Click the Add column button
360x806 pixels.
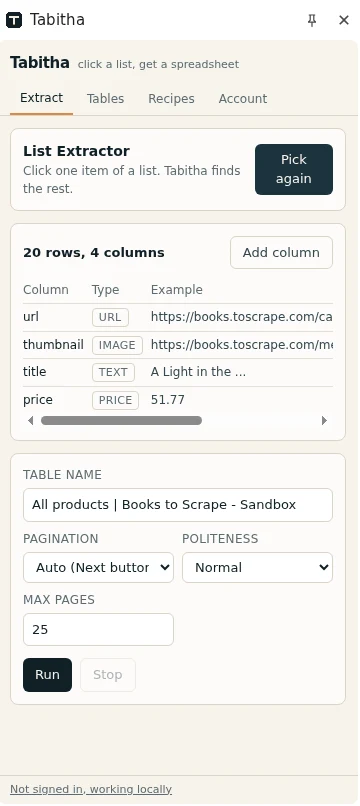(281, 252)
